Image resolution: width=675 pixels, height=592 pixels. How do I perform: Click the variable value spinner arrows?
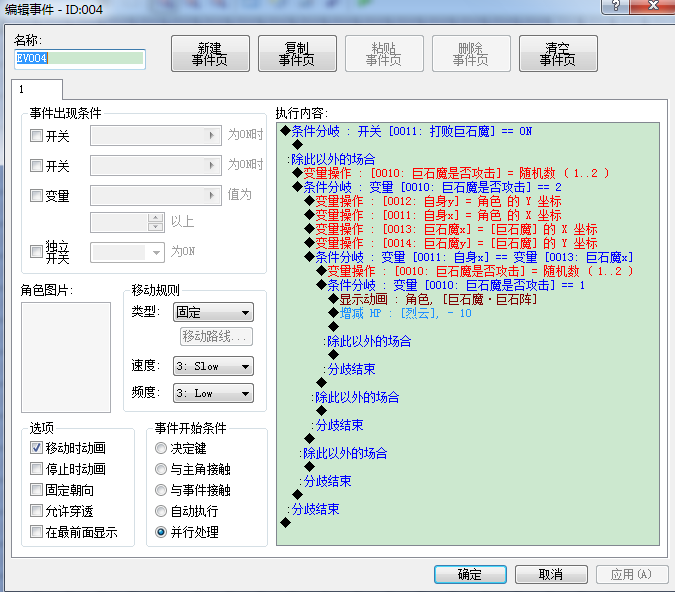155,222
